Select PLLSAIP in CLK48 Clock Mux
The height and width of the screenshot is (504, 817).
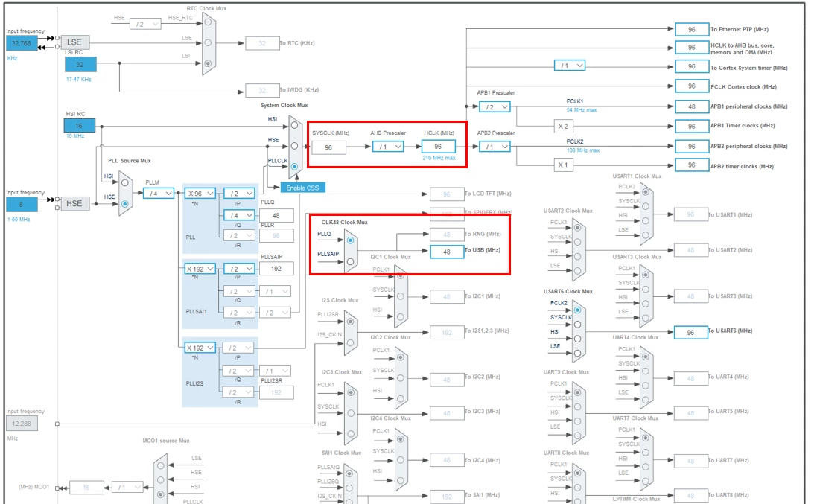350,261
